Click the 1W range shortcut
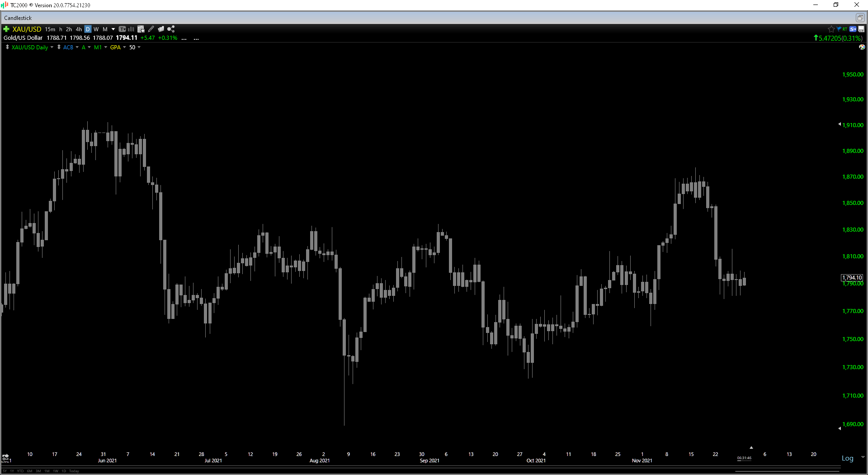 click(x=56, y=471)
